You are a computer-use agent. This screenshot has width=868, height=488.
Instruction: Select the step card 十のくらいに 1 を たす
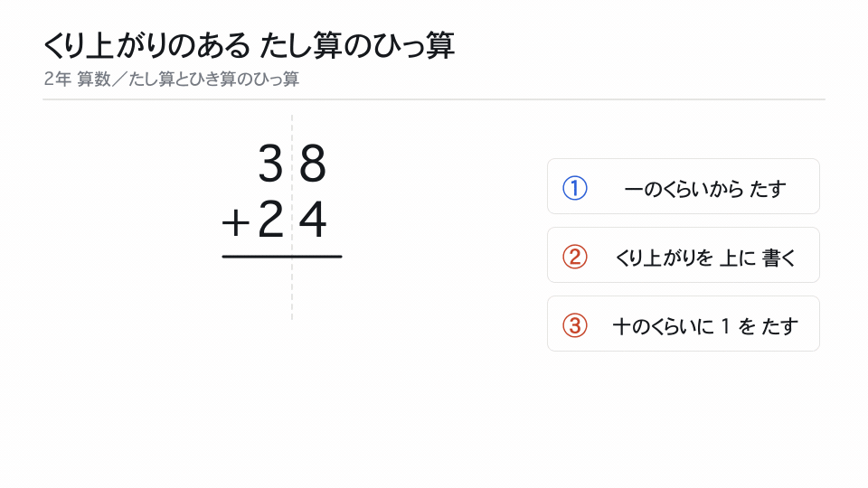[x=684, y=324]
